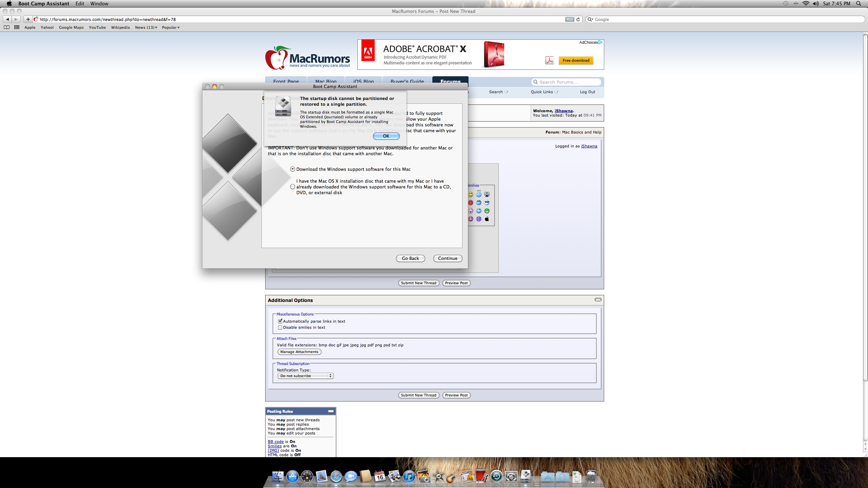Open the Window menu
Viewport: 868px width, 488px height.
click(x=99, y=3)
